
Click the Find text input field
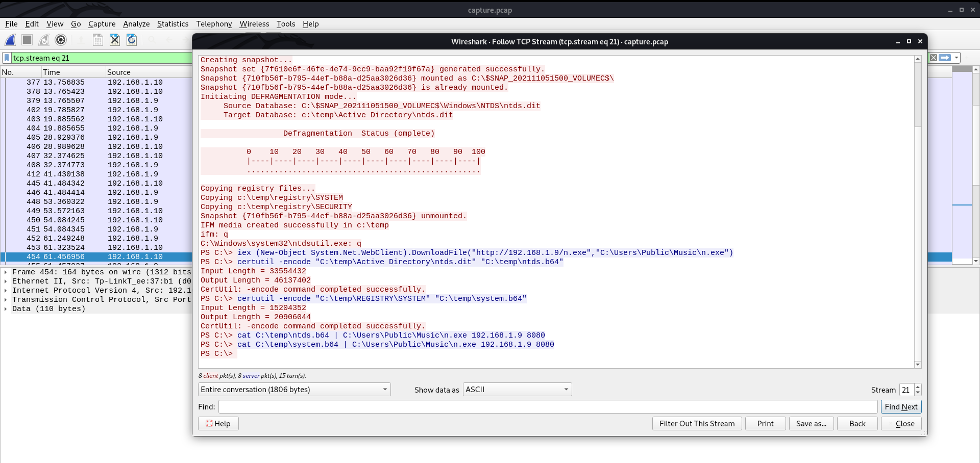pos(548,406)
